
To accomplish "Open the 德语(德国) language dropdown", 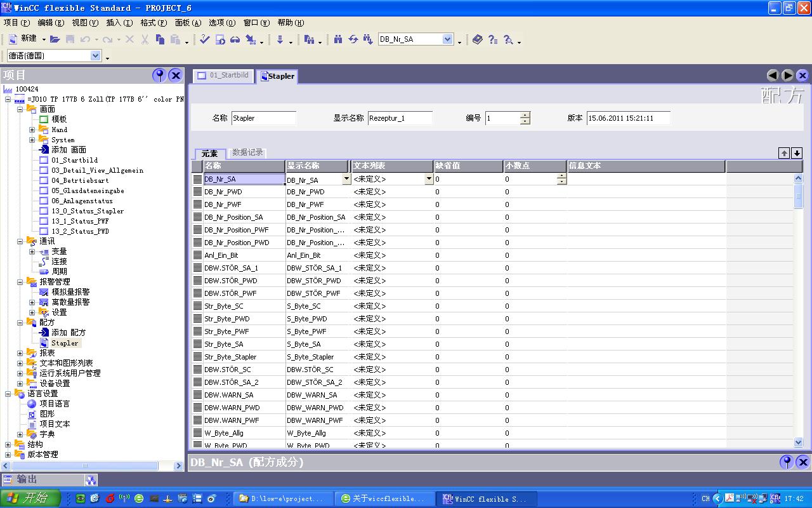I will (x=96, y=56).
